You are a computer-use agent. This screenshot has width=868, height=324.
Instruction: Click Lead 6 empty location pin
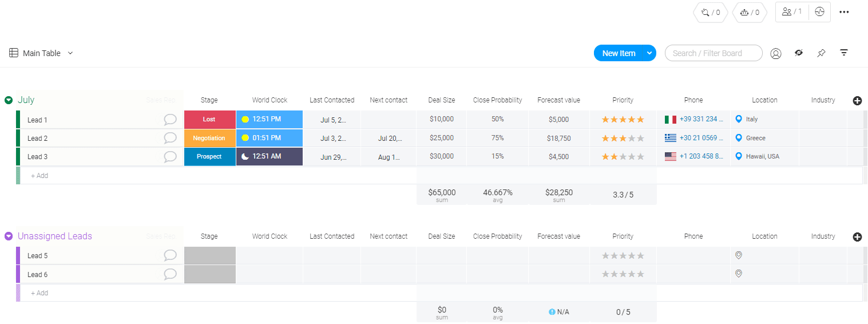[739, 274]
